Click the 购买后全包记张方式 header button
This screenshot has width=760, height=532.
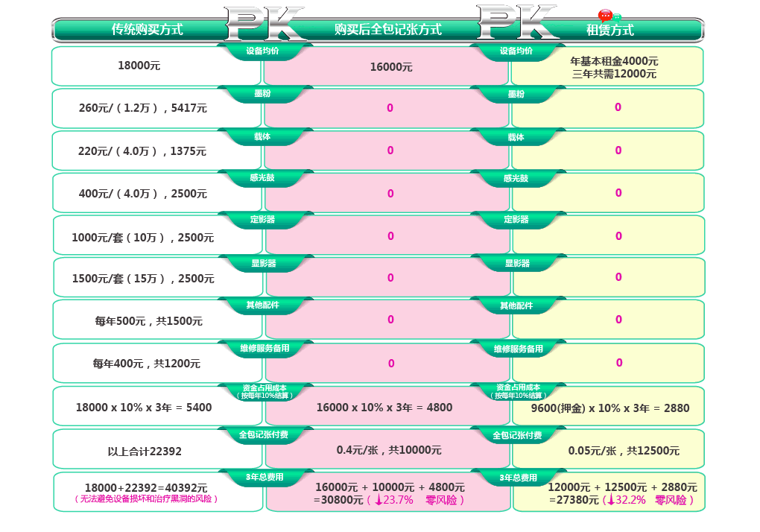pyautogui.click(x=387, y=30)
